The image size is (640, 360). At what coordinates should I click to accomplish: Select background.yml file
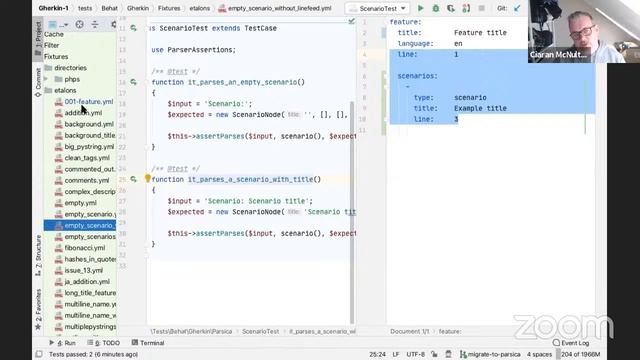pyautogui.click(x=89, y=124)
